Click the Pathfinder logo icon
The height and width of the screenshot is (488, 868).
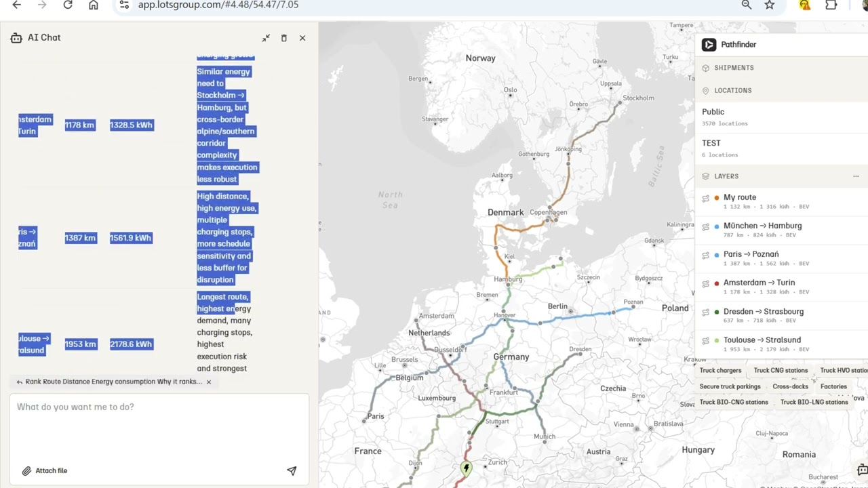point(709,45)
